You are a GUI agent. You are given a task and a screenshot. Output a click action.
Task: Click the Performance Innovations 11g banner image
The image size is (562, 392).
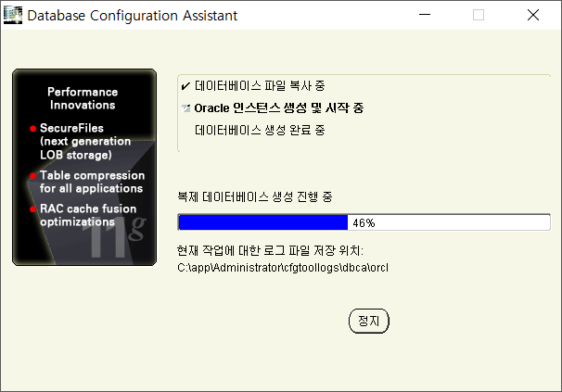coord(84,168)
